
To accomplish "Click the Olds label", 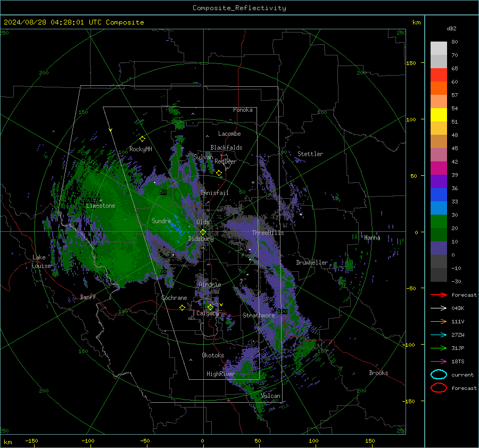I will pos(203,222).
